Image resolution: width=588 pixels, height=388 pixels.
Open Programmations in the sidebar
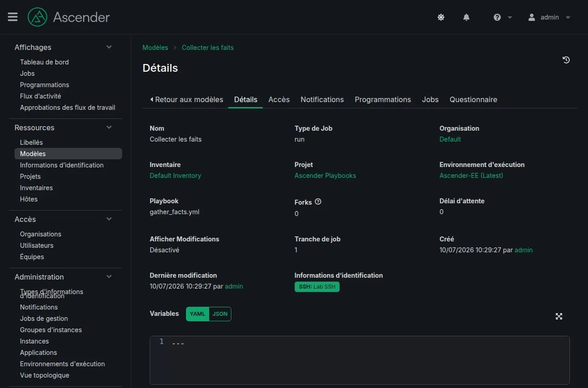coord(44,85)
